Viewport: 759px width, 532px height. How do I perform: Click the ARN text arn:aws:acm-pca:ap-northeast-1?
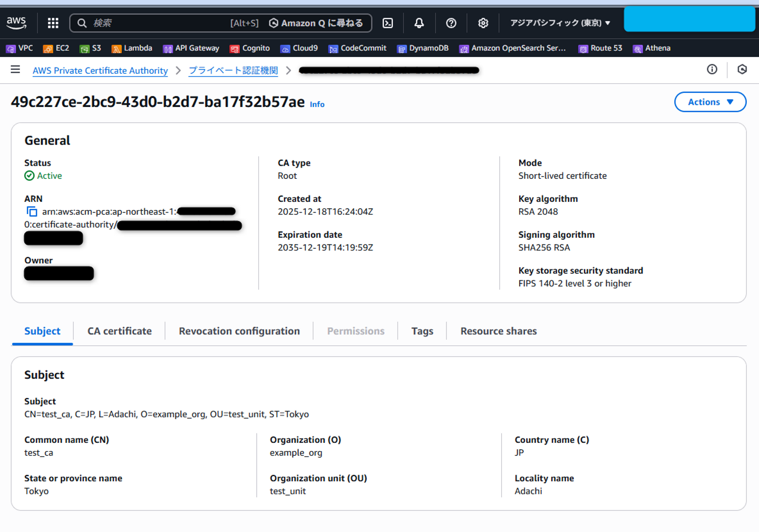click(109, 211)
